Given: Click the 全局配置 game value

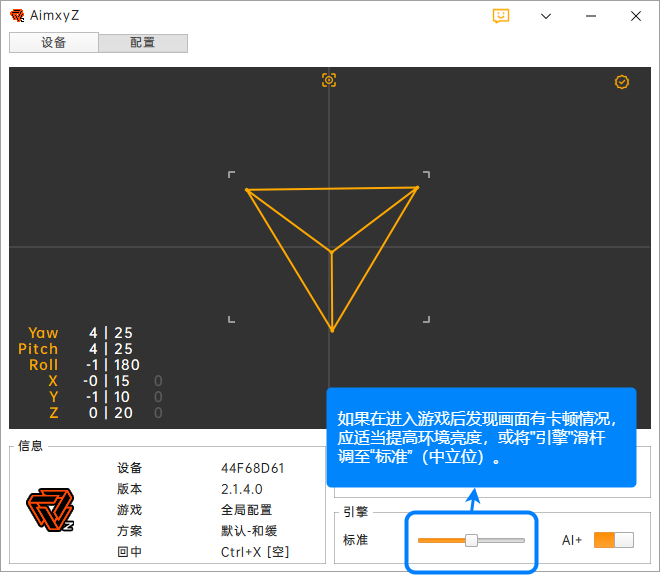Looking at the screenshot, I should click(x=246, y=510).
